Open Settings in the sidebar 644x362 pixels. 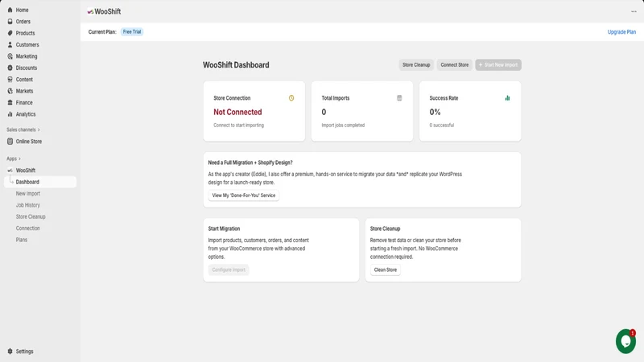pyautogui.click(x=24, y=352)
